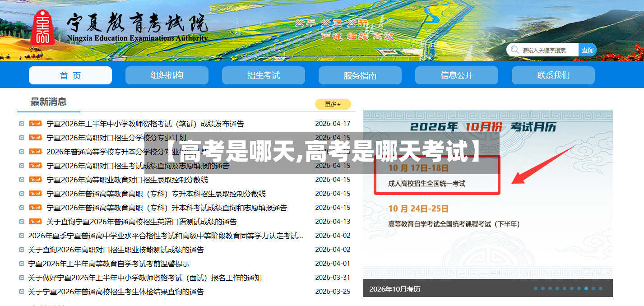Click the yellow 更多+ button

pyautogui.click(x=333, y=104)
